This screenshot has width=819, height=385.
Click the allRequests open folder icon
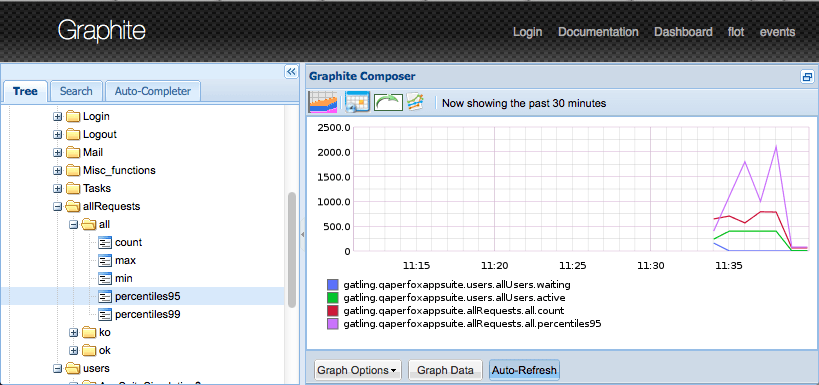(x=73, y=206)
